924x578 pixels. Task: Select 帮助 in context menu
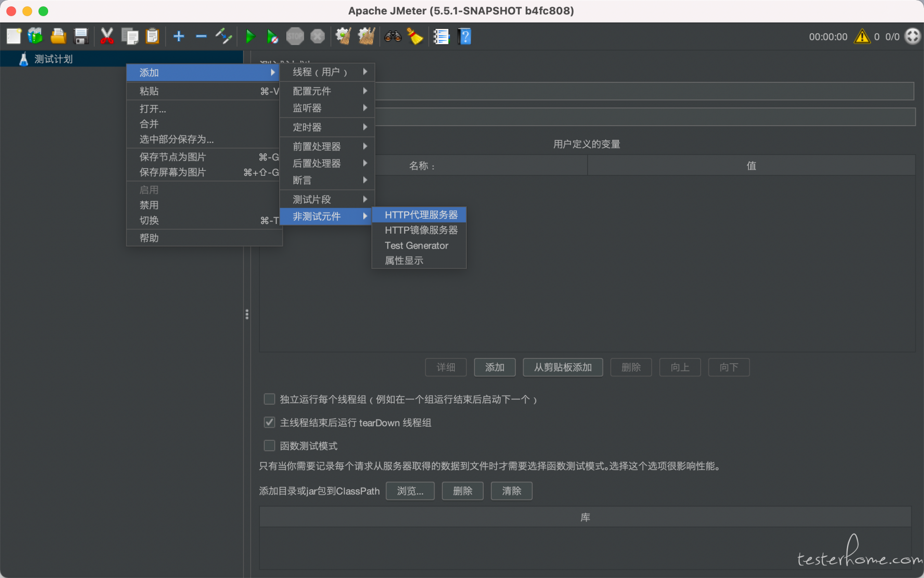[x=204, y=238]
